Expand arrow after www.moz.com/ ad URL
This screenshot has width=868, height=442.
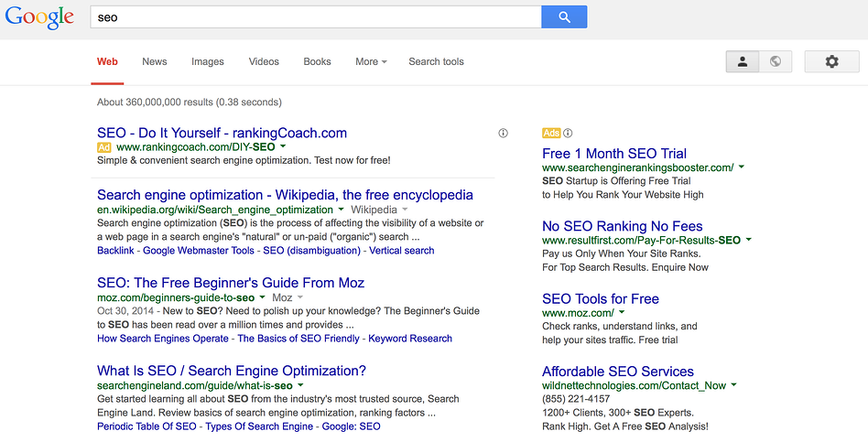622,313
